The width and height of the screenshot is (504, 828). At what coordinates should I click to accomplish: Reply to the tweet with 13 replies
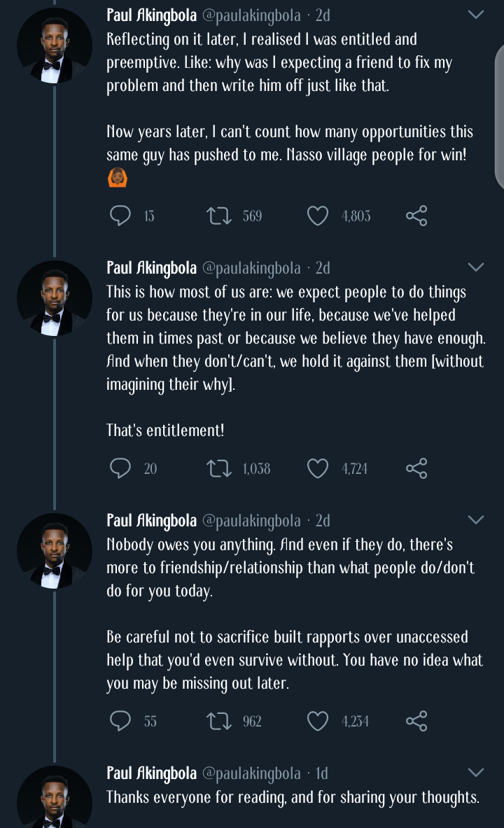[x=120, y=216]
